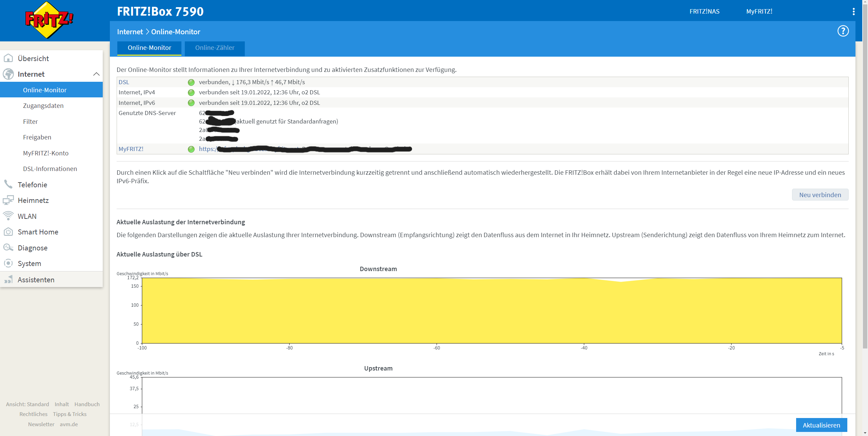
Task: Click the Downstream chart yellow area
Action: tap(492, 310)
